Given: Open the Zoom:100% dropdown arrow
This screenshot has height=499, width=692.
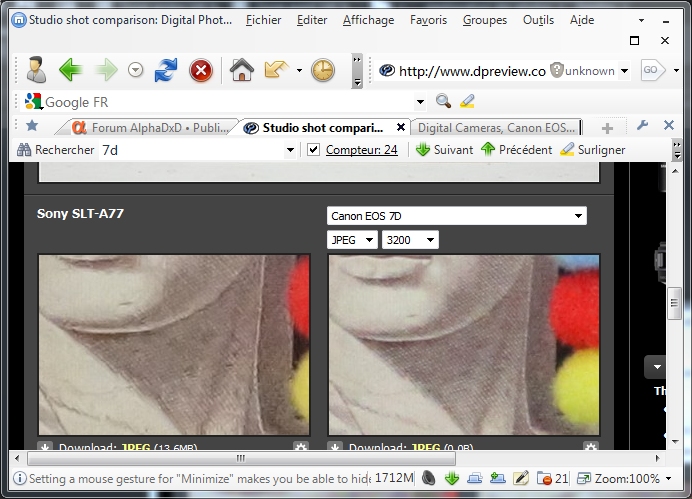Looking at the screenshot, I should click(668, 478).
